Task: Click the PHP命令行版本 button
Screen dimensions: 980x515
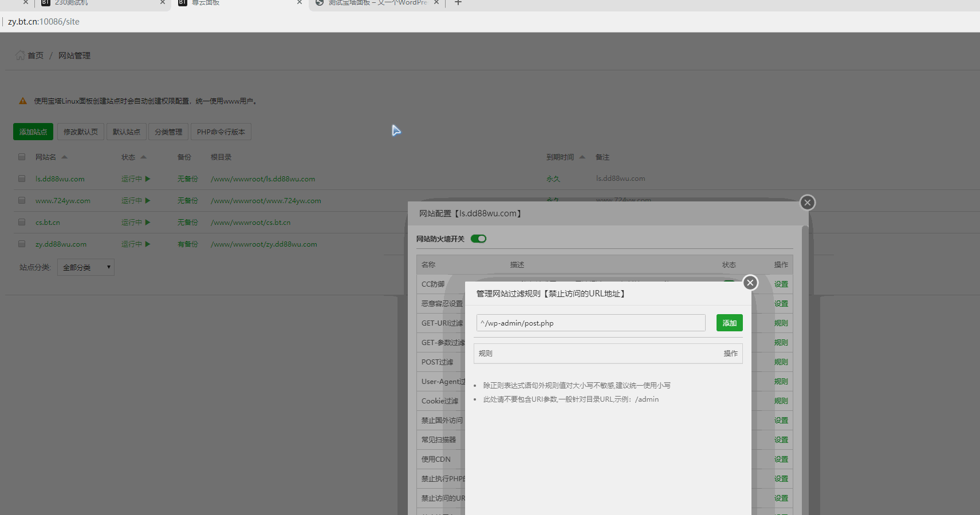Action: pyautogui.click(x=221, y=132)
